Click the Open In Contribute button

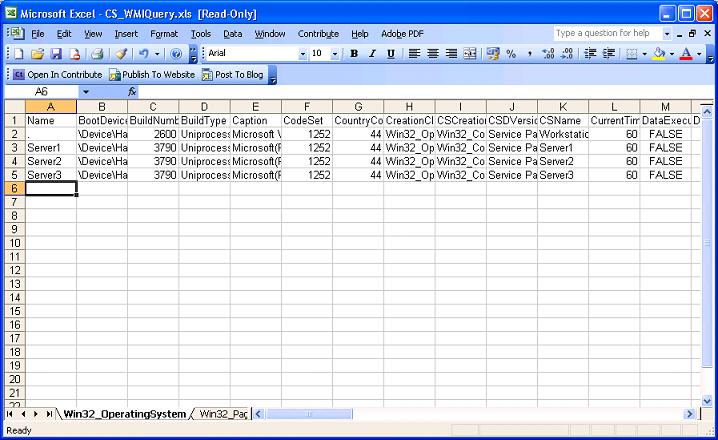(x=58, y=74)
